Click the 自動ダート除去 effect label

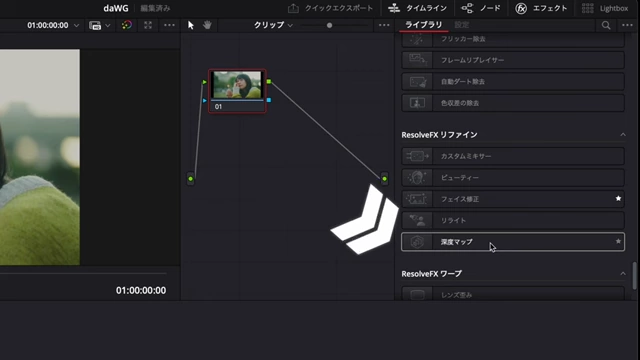[x=462, y=82]
